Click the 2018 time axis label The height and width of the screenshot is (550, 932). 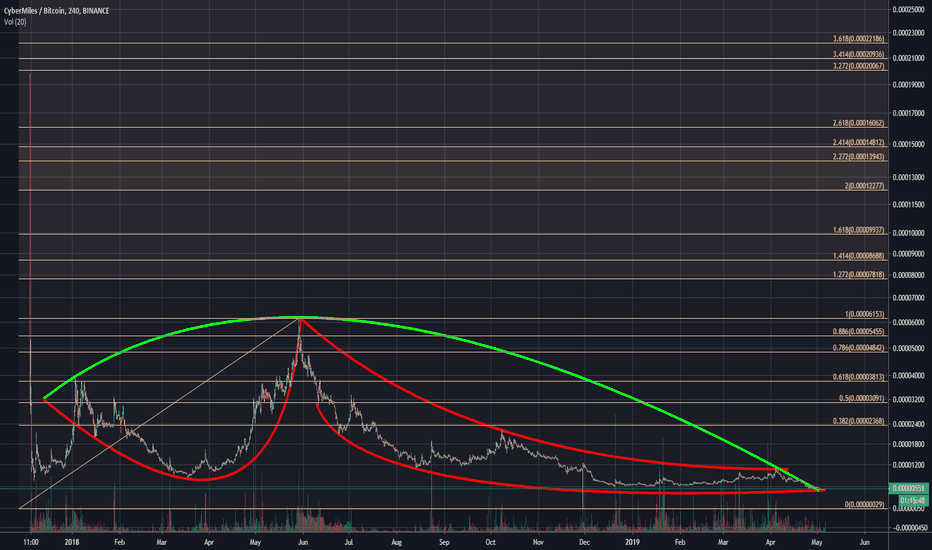pyautogui.click(x=72, y=542)
